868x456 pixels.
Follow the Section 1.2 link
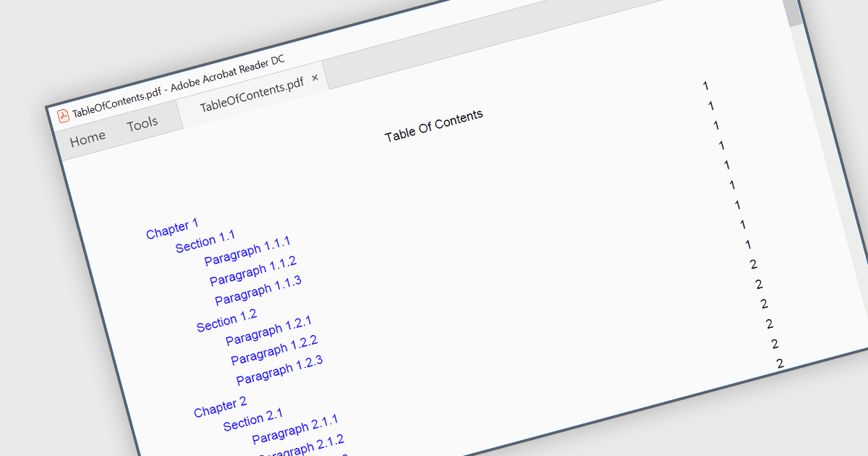pyautogui.click(x=226, y=321)
